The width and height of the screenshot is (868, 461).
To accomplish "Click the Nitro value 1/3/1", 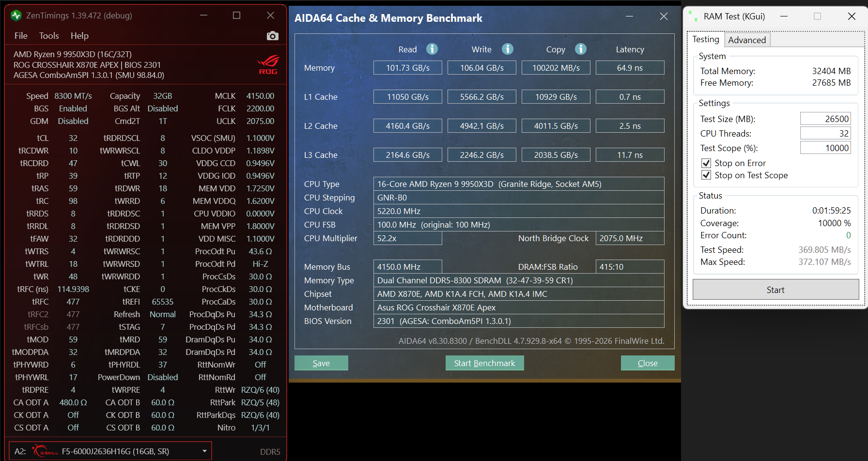I will [x=260, y=428].
